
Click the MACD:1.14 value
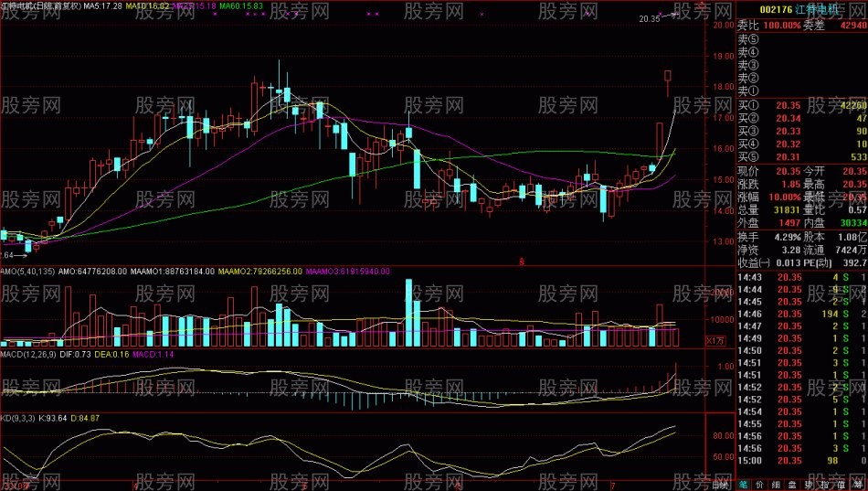pos(153,354)
